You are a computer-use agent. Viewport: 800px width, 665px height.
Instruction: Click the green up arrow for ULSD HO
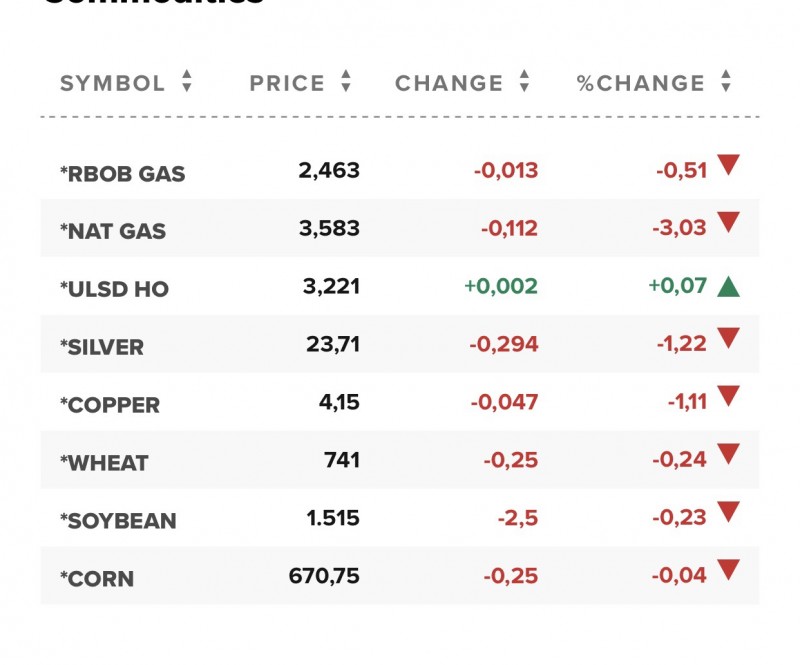point(728,288)
